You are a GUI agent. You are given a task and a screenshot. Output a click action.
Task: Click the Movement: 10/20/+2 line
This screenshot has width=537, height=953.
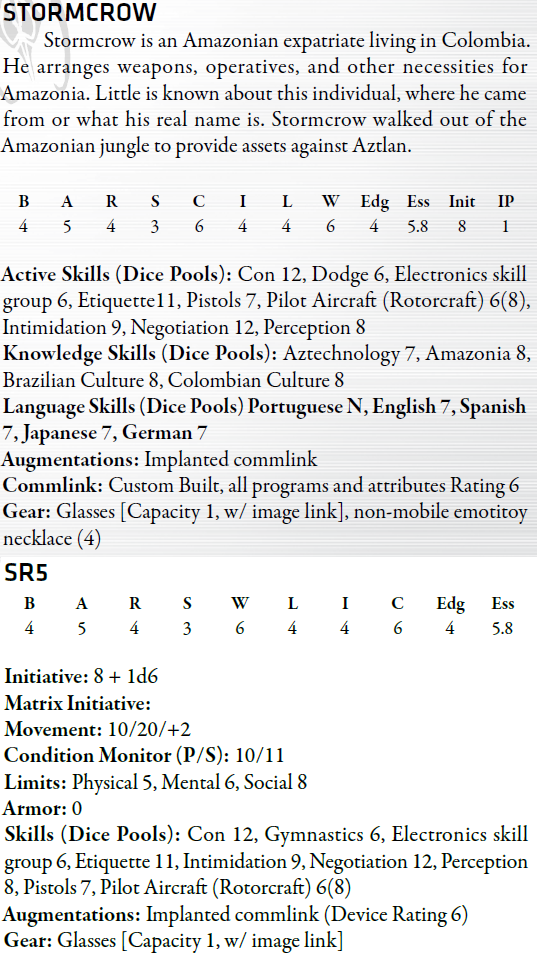coord(97,729)
